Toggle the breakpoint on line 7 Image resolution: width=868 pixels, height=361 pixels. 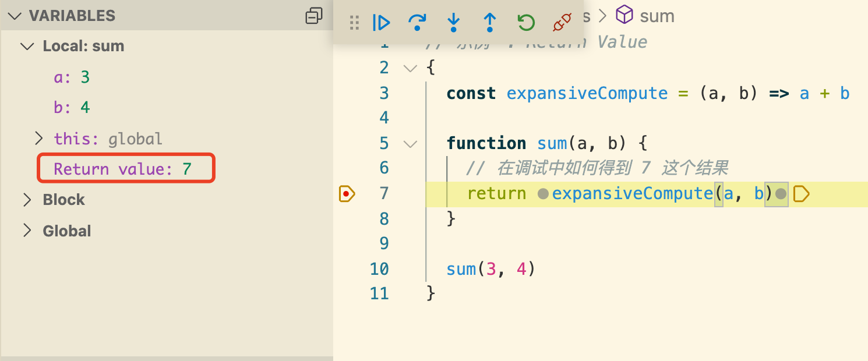347,193
